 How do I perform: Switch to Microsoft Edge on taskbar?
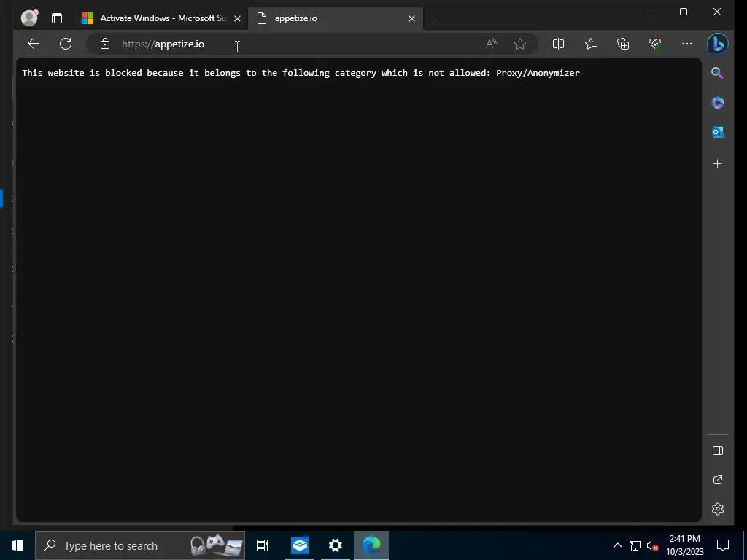tap(371, 545)
